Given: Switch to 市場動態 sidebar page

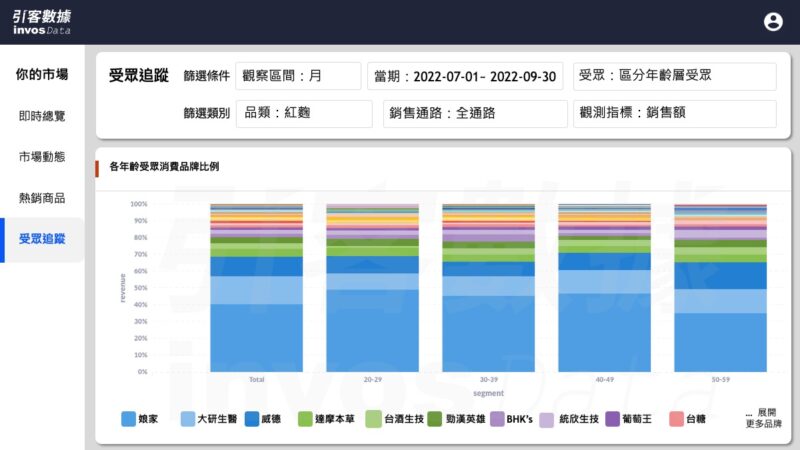Looking at the screenshot, I should (x=42, y=157).
